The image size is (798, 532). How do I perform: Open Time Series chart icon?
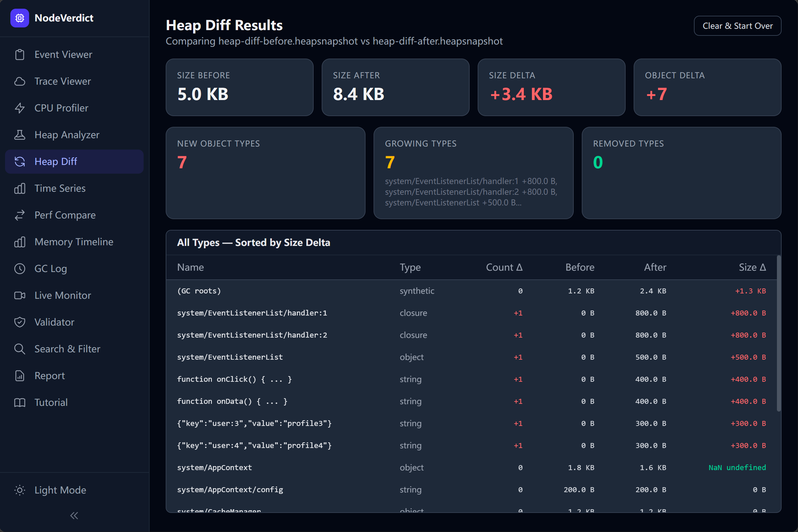point(20,189)
